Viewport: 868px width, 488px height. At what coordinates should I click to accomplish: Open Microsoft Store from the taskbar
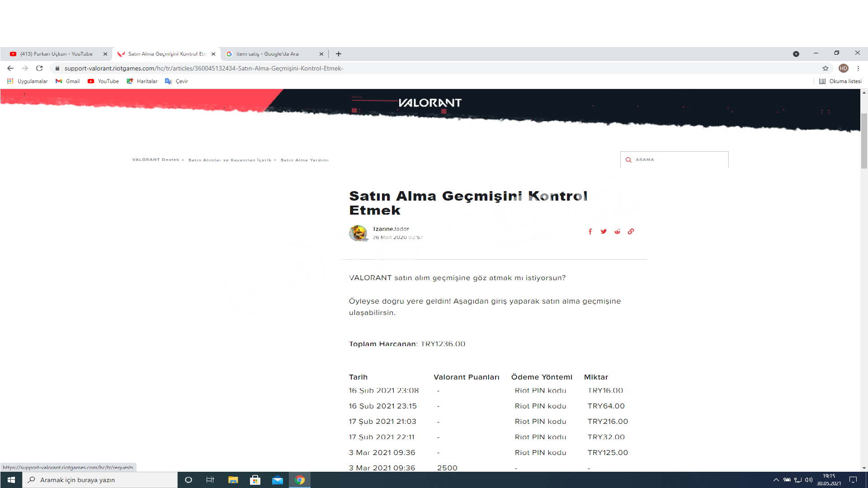coord(255,480)
